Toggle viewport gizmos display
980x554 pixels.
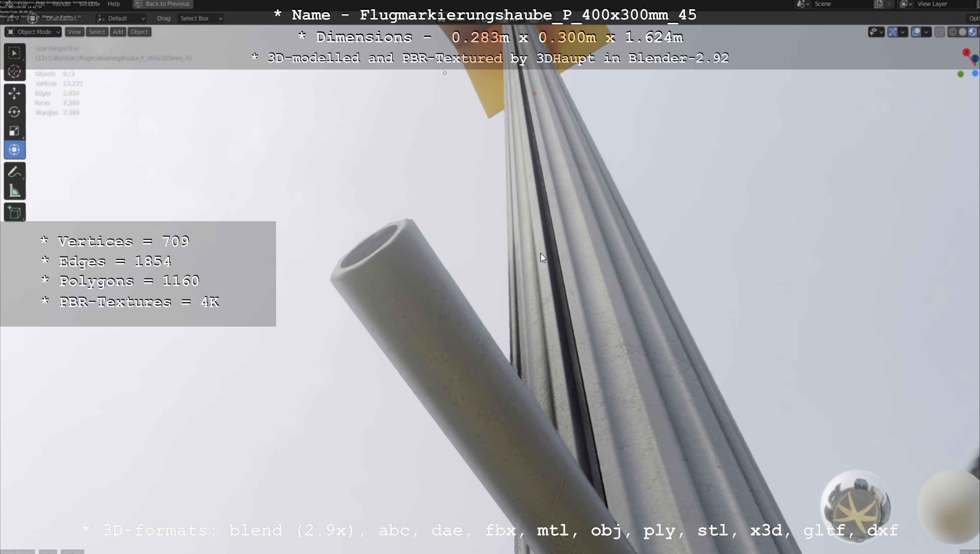pos(893,32)
